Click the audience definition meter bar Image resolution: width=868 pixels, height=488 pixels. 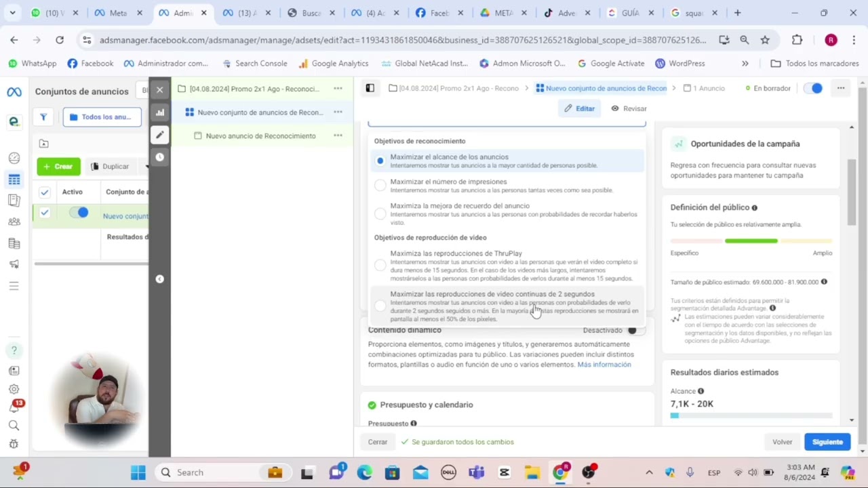[x=751, y=241]
